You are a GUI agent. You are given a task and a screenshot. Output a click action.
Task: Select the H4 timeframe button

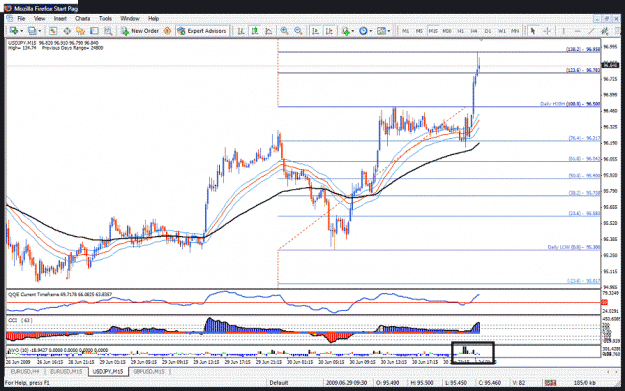coord(474,31)
